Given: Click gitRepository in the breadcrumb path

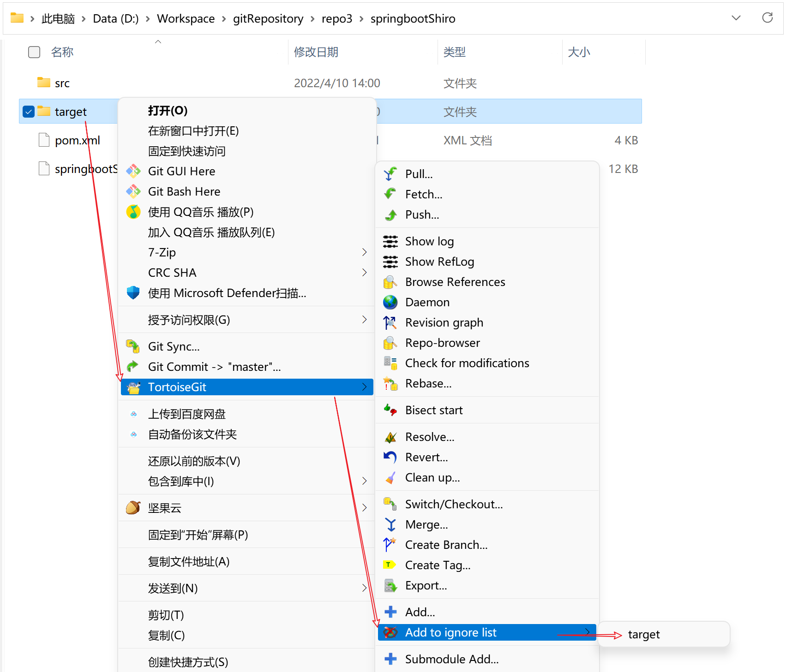Looking at the screenshot, I should tap(268, 18).
